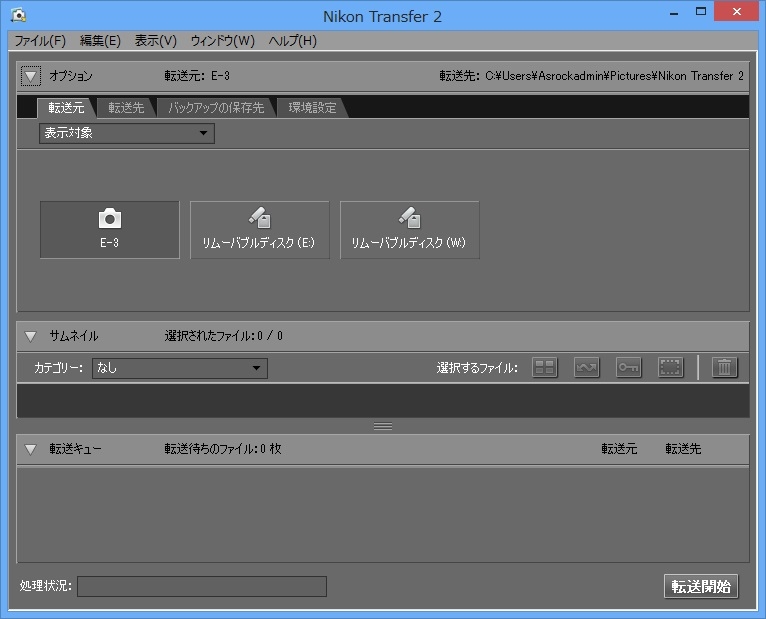Select removable disk (E:) as source
This screenshot has width=766, height=619.
point(259,230)
